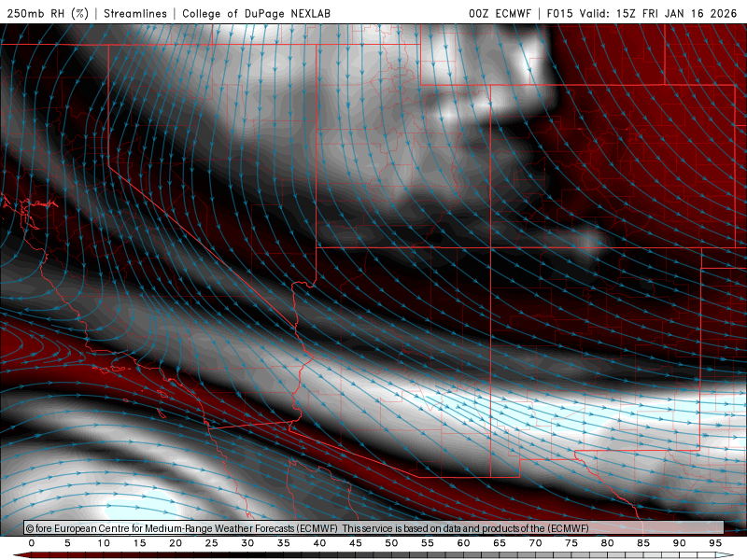Click the 10 label on the colorbar

104,543
